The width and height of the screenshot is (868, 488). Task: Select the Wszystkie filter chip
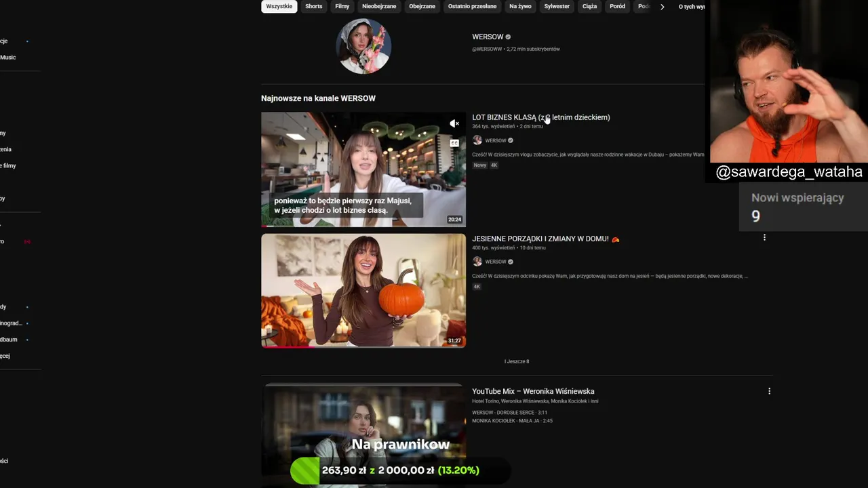click(x=279, y=6)
